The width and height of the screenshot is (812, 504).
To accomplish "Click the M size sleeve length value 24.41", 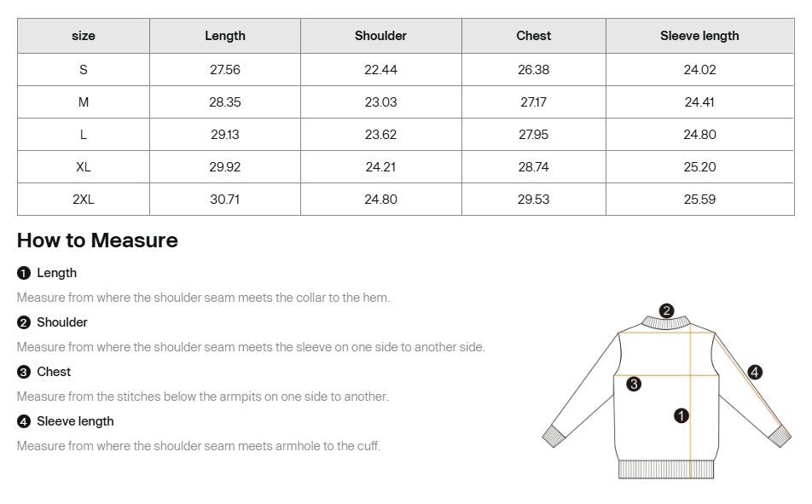I will pyautogui.click(x=699, y=102).
